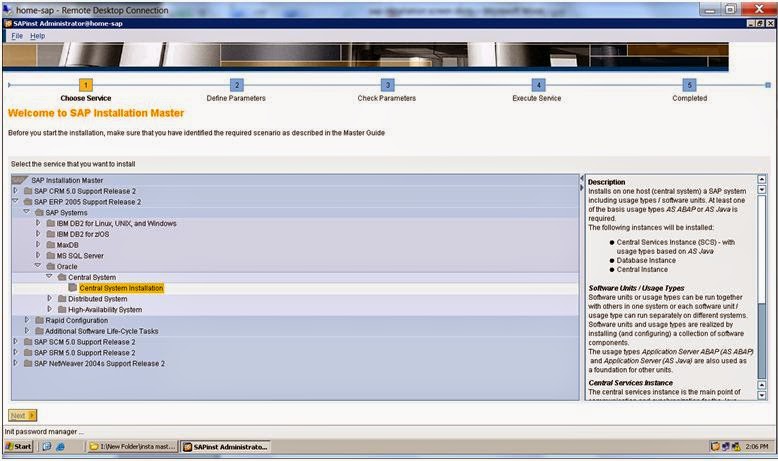
Task: Expand IBM DB2 for Linux, UNIX, and Windows
Action: pyautogui.click(x=38, y=223)
